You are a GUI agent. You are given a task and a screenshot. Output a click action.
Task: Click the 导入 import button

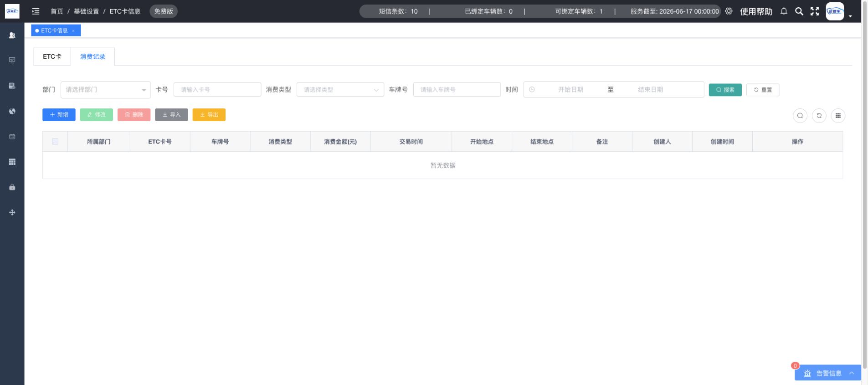click(171, 115)
